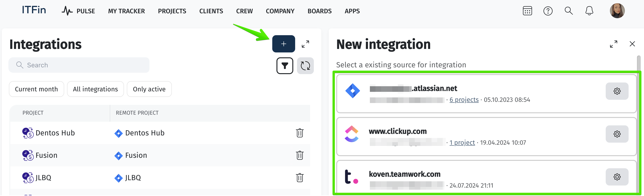Screen dimensions: 644x196
Task: Select Dentos Hub project name
Action: [55, 133]
